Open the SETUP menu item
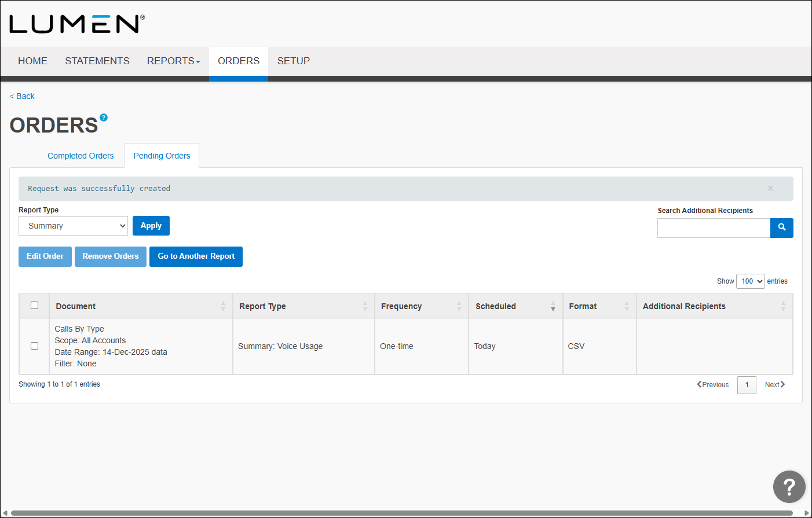The image size is (812, 518). point(294,61)
